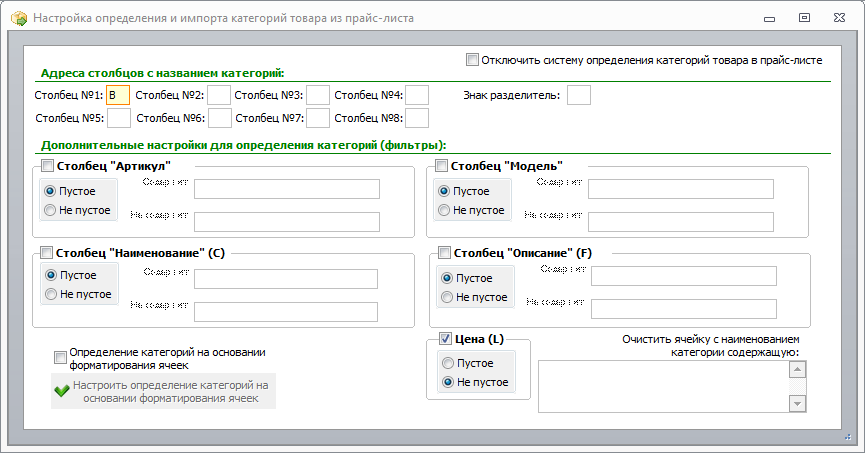Viewport: 865px width, 453px height.
Task: Toggle the Столбец "Модель" checkbox
Action: [441, 166]
